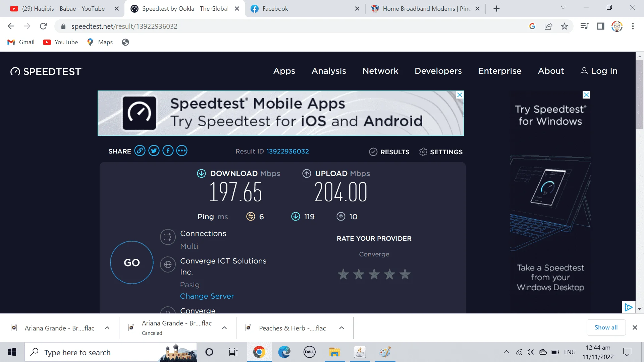Click the page vertical scrollbar
This screenshot has width=644, height=362.
pos(640,95)
